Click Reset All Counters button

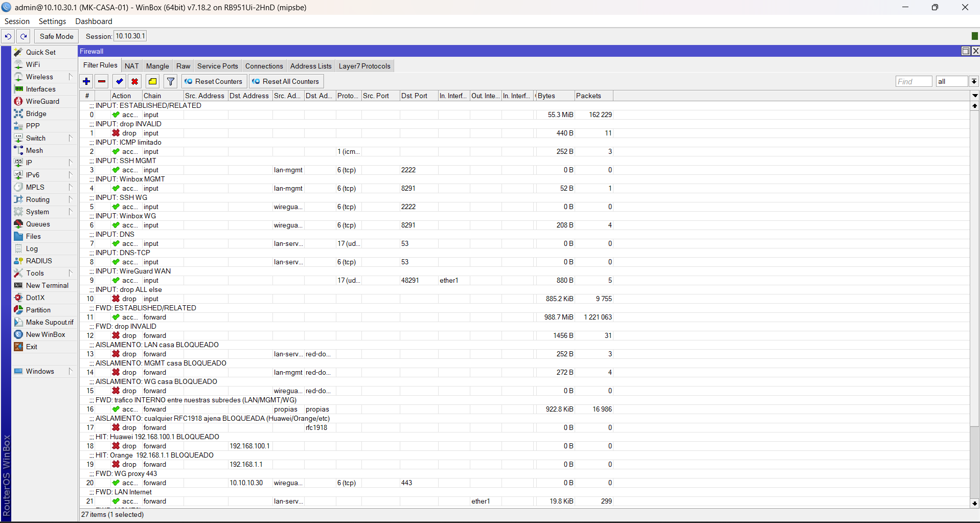286,81
